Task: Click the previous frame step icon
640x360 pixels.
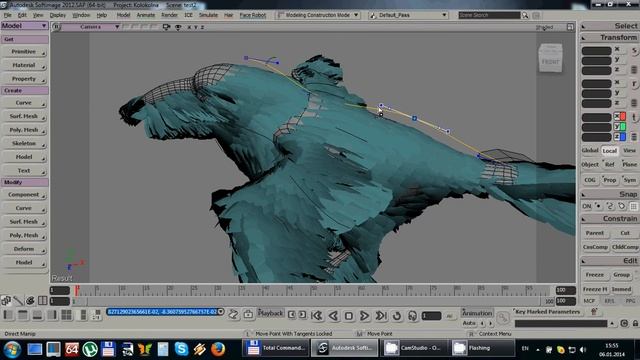Action: pyautogui.click(x=291, y=314)
